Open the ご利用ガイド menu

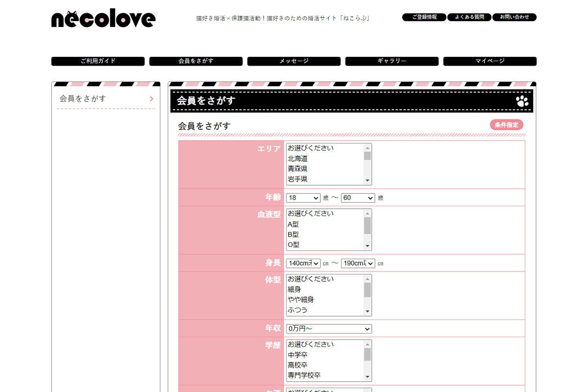click(x=98, y=61)
